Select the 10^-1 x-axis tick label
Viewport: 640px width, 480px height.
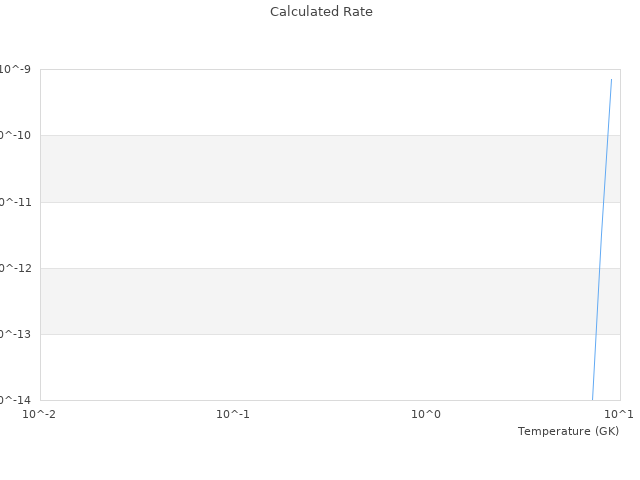coord(233,413)
